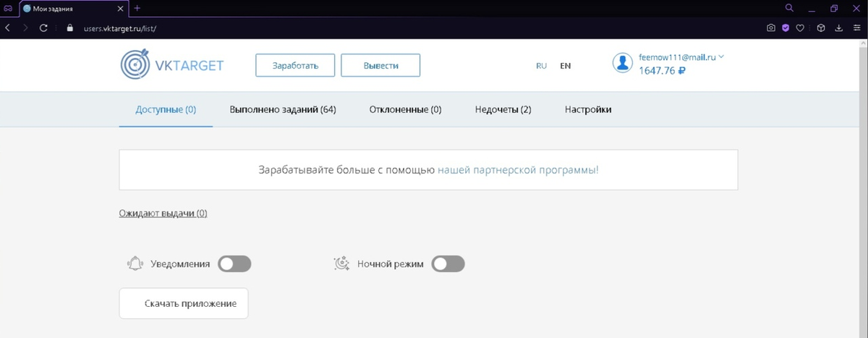
Task: Open bookmarks heart icon
Action: pos(800,28)
